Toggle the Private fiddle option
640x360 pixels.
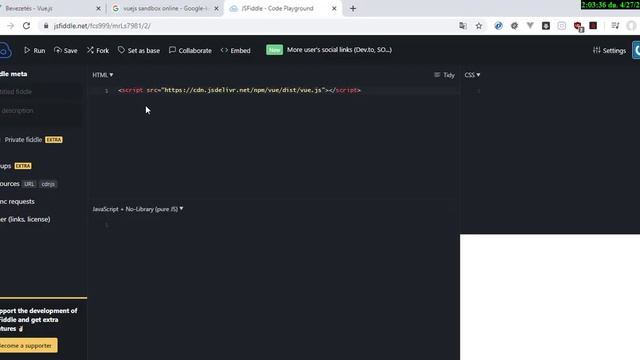point(32,140)
